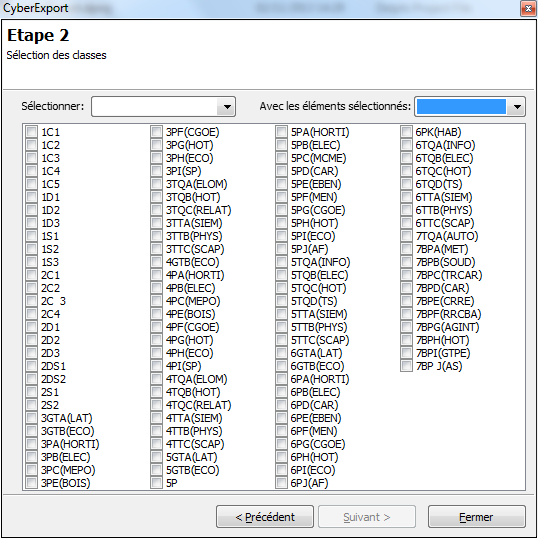The width and height of the screenshot is (538, 539).
Task: Enable the 5PA(HORTI) checkbox
Action: [281, 132]
